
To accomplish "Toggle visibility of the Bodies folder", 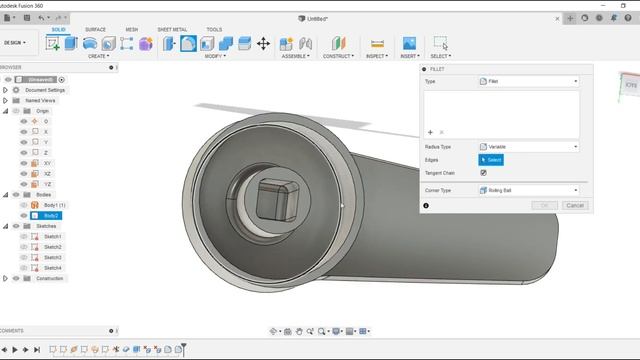I will coord(16,195).
